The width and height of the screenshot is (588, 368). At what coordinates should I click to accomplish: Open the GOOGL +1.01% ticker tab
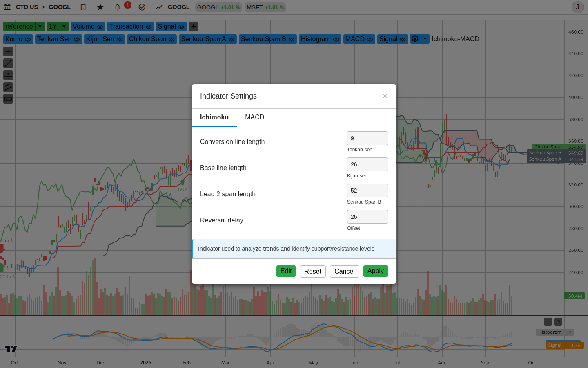point(218,7)
